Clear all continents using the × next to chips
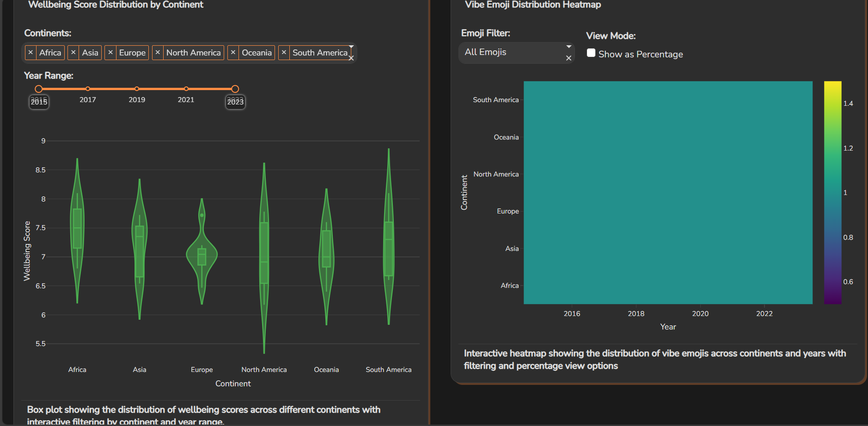Image resolution: width=868 pixels, height=426 pixels. tap(351, 58)
